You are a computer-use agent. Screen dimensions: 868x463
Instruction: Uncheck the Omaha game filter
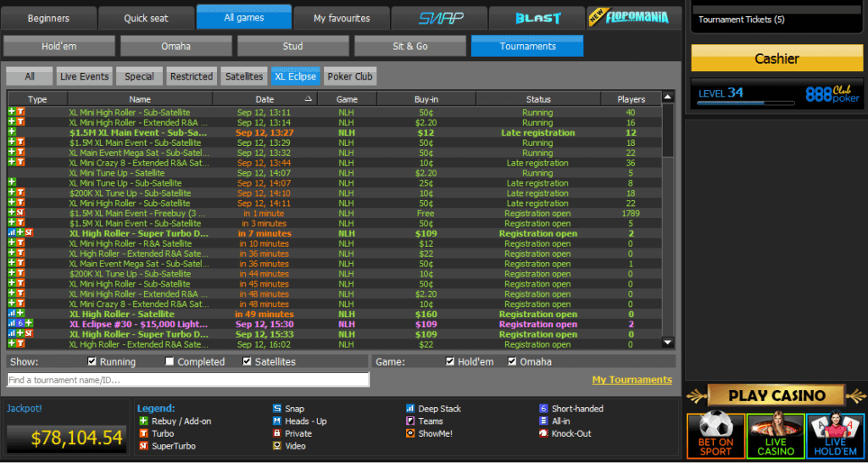(x=512, y=361)
